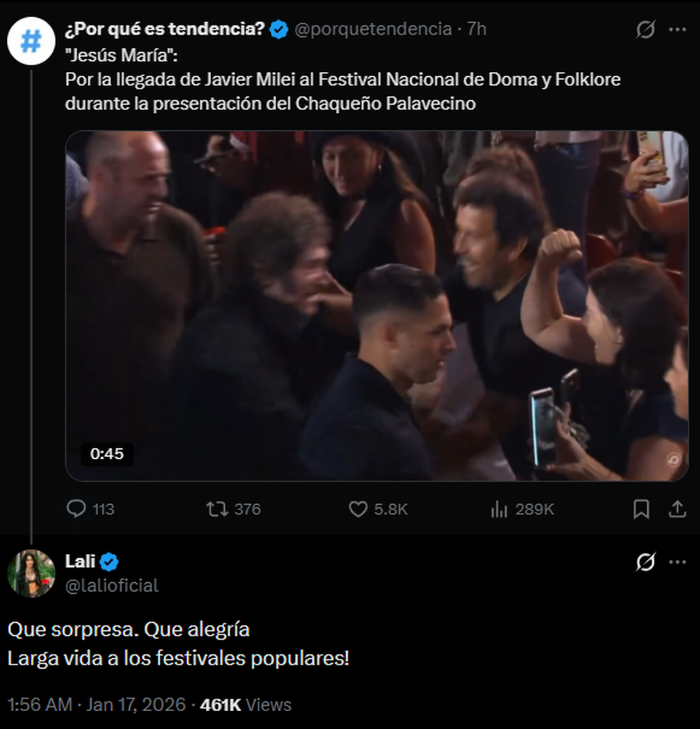Like the Jesús María tweet
The height and width of the screenshot is (729, 700).
[358, 509]
